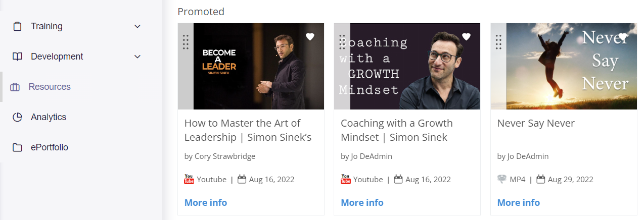This screenshot has width=644, height=220.
Task: Click the YouTube icon on the Leadership card
Action: click(189, 179)
